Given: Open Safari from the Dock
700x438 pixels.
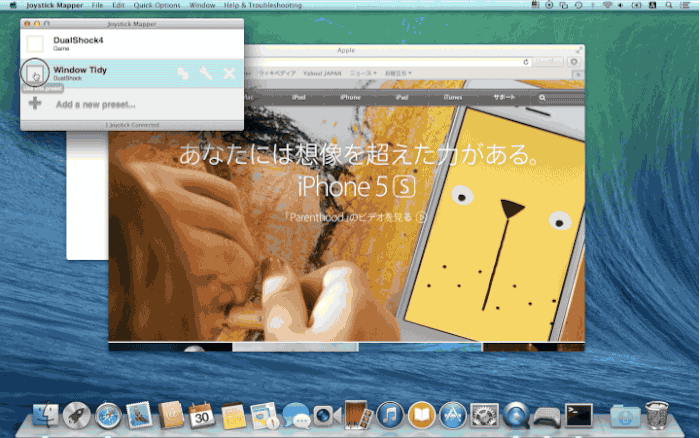Looking at the screenshot, I should (108, 416).
